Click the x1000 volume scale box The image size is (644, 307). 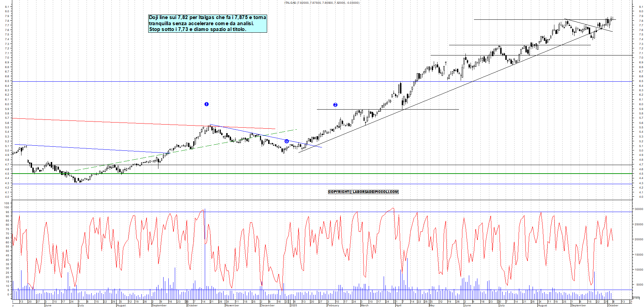636,298
